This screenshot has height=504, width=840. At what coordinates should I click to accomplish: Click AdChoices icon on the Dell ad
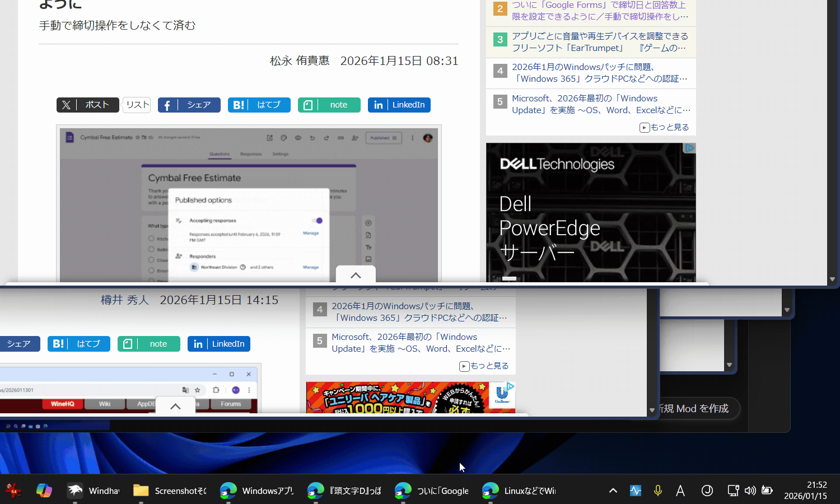pos(690,148)
